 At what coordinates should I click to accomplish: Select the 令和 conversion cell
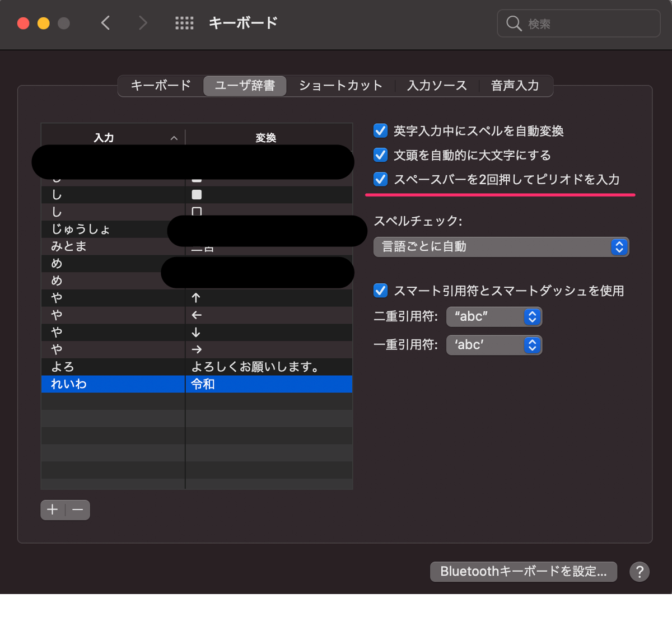[269, 384]
